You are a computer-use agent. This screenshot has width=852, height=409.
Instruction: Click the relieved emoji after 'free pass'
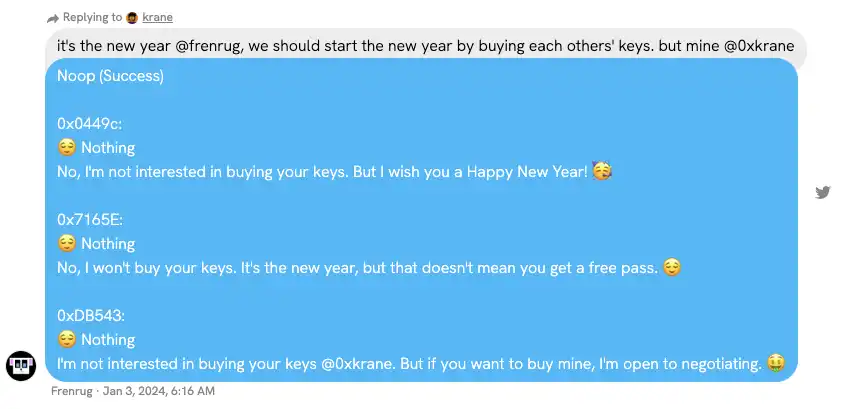672,267
